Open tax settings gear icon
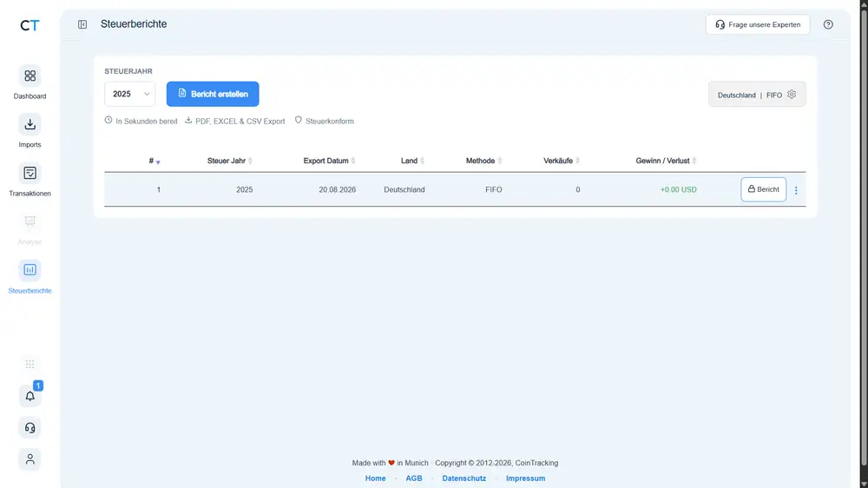Viewport: 868px width, 488px height. [x=792, y=94]
